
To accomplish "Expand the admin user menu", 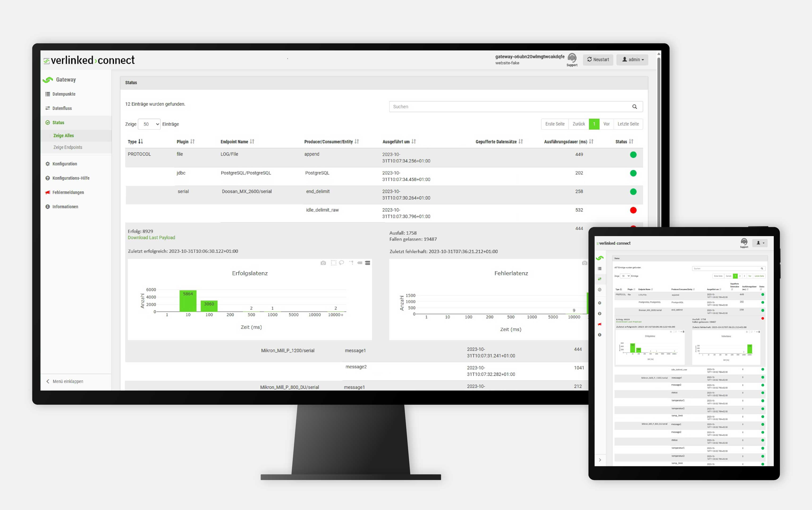I will click(x=634, y=59).
